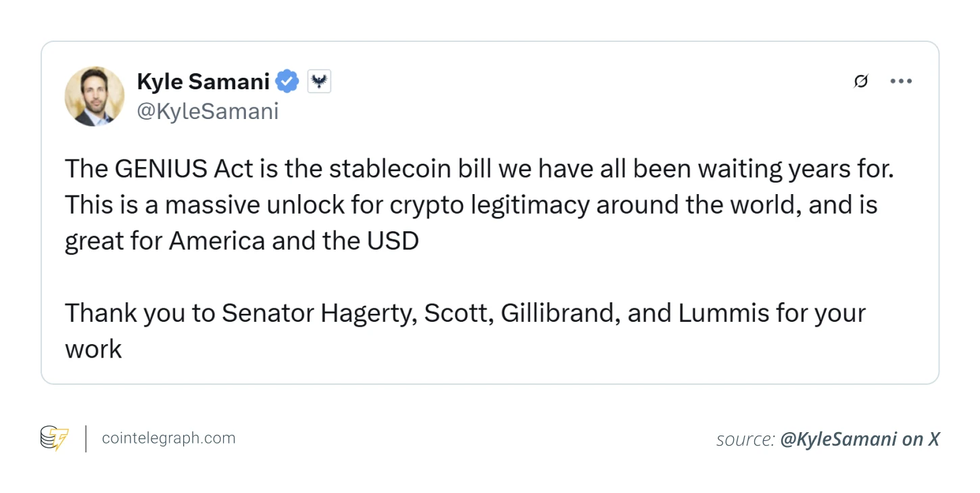Click Kyle Samani's profile avatar photo
The image size is (980, 493).
[x=95, y=96]
